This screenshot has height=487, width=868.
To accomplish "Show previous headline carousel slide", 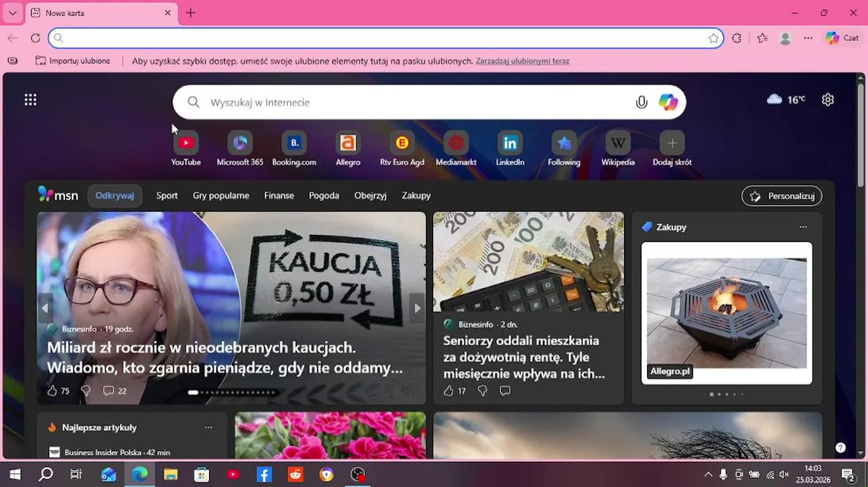I will (45, 308).
